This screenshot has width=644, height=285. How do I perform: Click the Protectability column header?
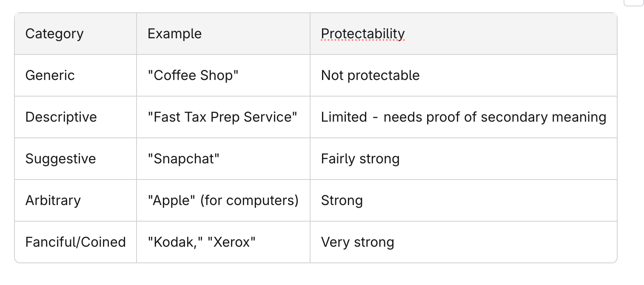pos(463,34)
